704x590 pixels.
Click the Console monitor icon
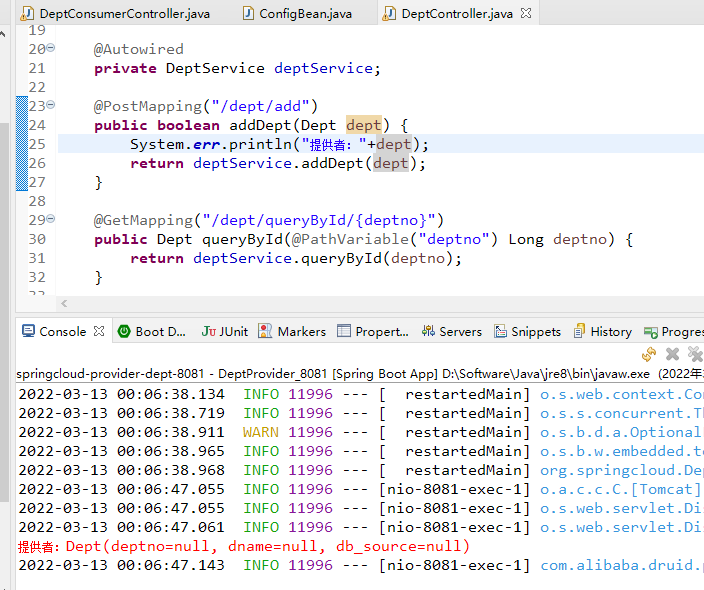click(x=28, y=331)
